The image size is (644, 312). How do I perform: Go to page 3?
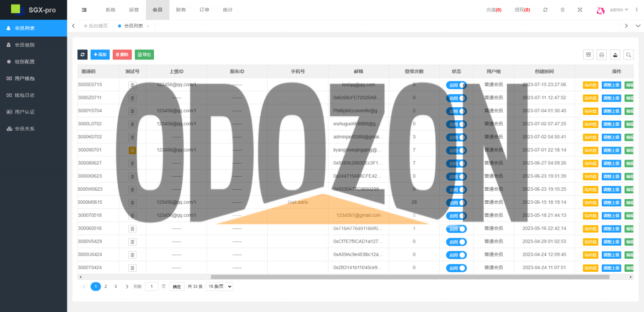115,286
